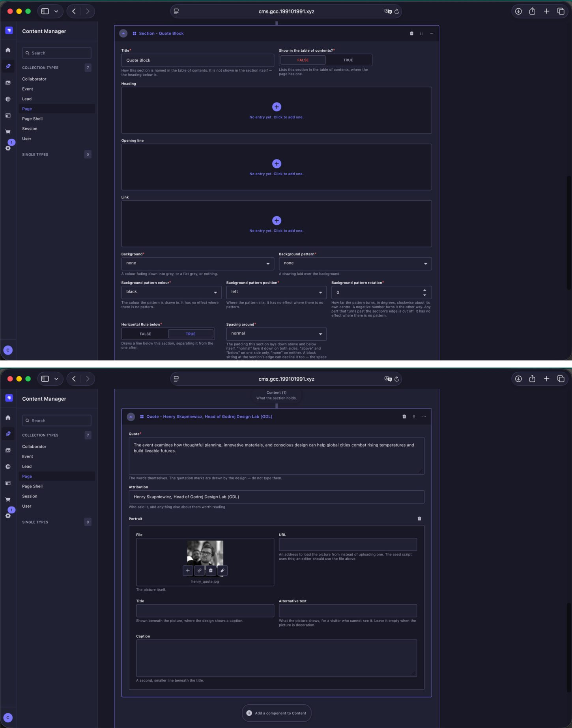The height and width of the screenshot is (728, 572).
Task: Reload the page in the top Safari window
Action: coord(397,11)
